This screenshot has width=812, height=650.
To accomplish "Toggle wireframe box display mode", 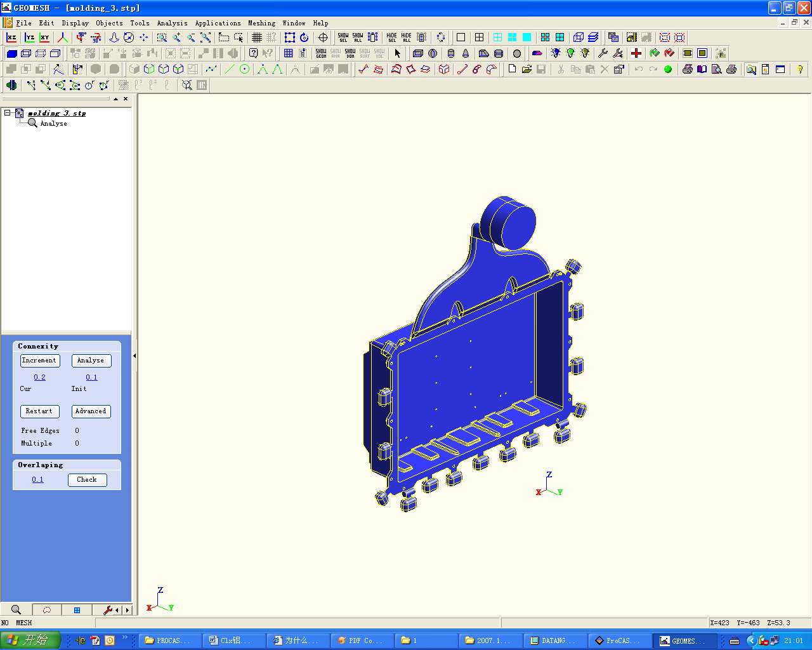I will coord(26,53).
